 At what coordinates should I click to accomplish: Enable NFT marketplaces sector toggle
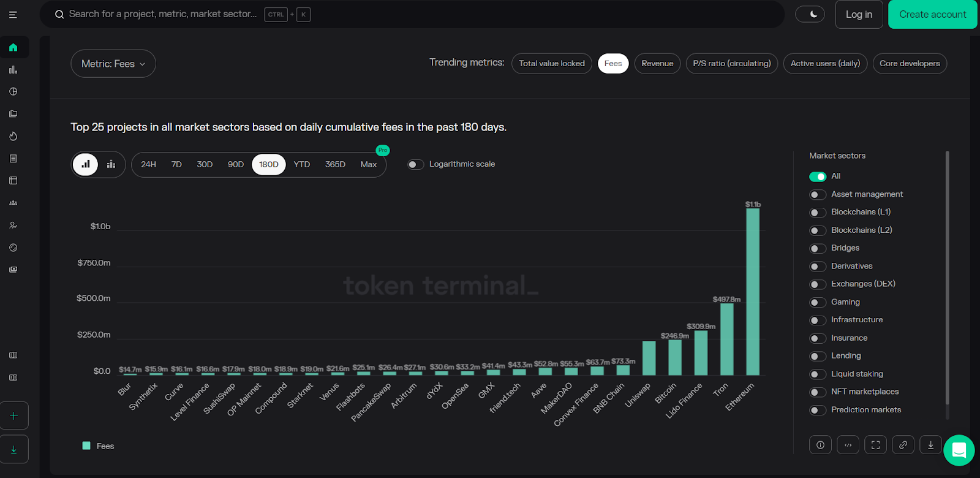tap(818, 392)
